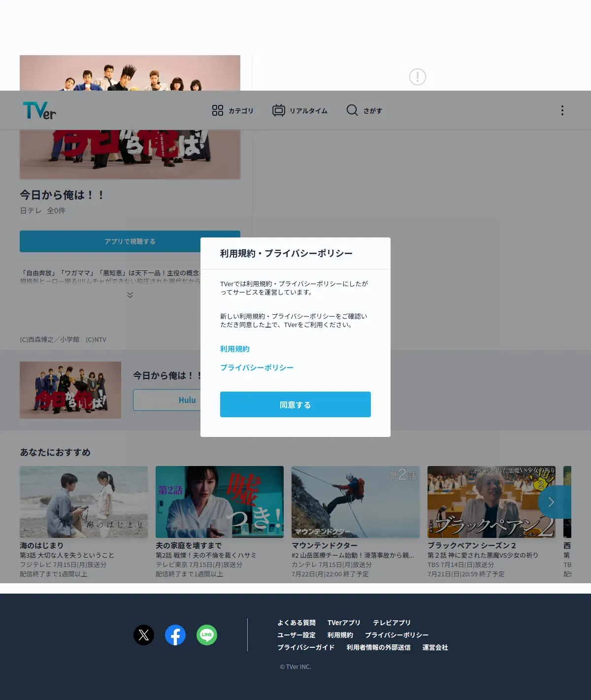The image size is (591, 700).
Task: Open the ユーザー設定 footer link
Action: [x=296, y=635]
